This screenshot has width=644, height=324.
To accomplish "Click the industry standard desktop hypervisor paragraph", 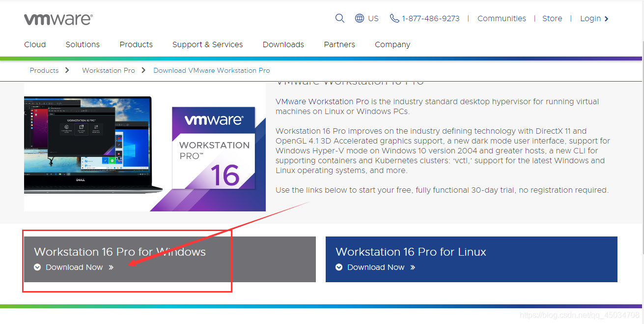I will click(x=437, y=106).
